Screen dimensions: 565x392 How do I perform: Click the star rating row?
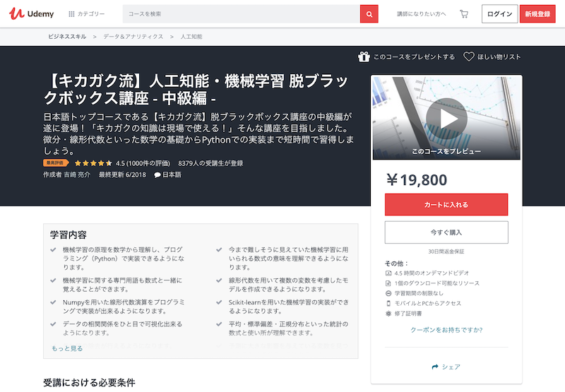[93, 163]
